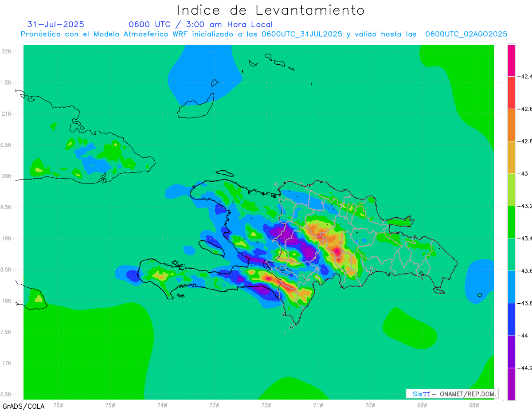Click the "-44.2" color scale value
Screen dimensions: 532x411
(x=525, y=368)
